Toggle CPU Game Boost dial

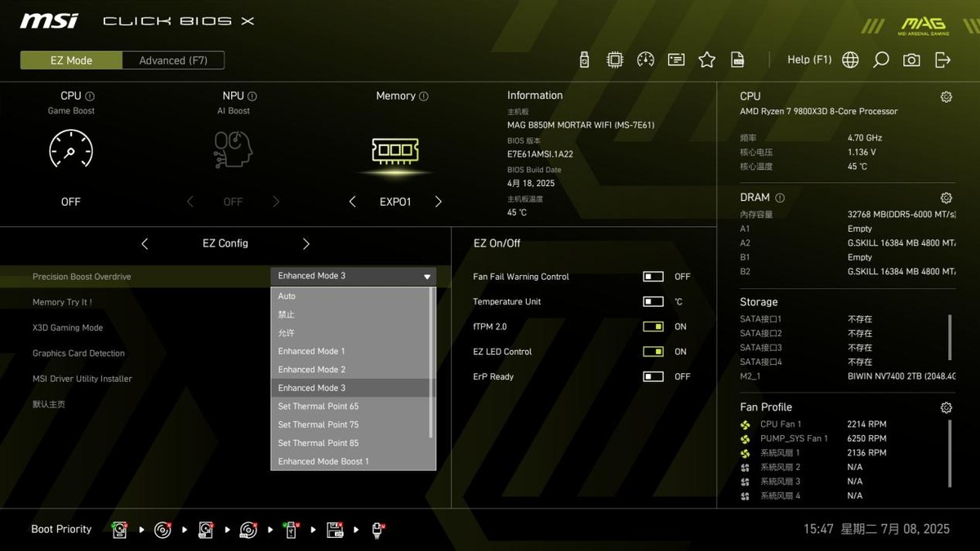tap(71, 150)
